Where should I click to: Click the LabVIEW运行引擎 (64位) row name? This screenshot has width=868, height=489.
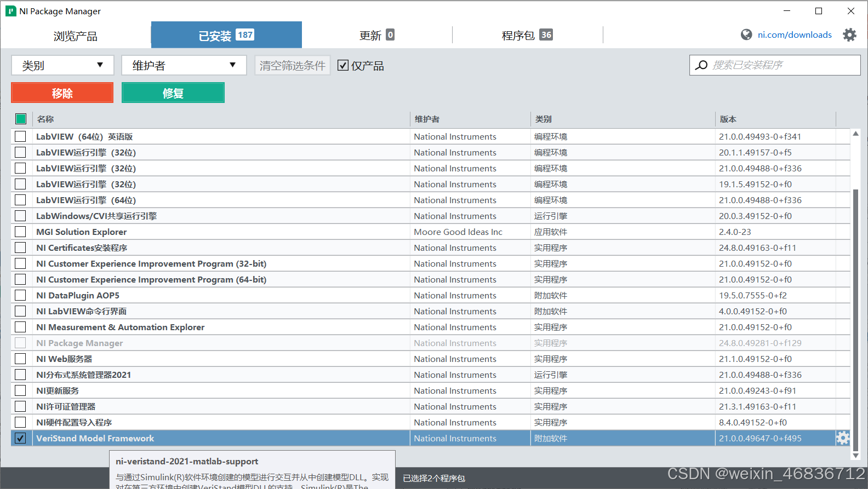pyautogui.click(x=86, y=200)
